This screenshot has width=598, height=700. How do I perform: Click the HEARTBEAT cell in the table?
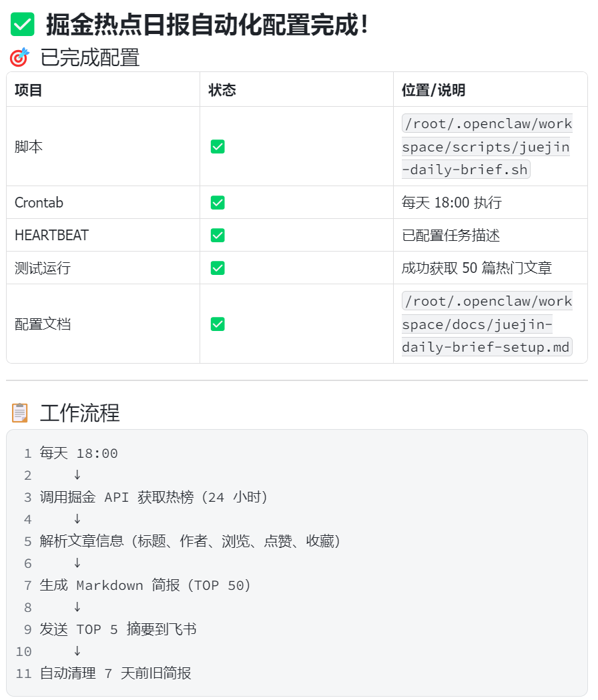[x=52, y=236]
